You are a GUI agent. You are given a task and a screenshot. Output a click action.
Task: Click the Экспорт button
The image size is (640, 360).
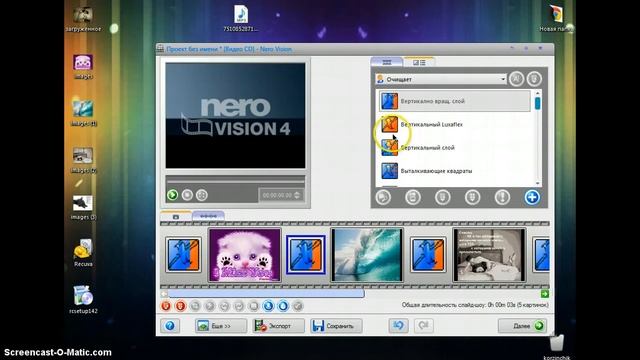point(278,326)
